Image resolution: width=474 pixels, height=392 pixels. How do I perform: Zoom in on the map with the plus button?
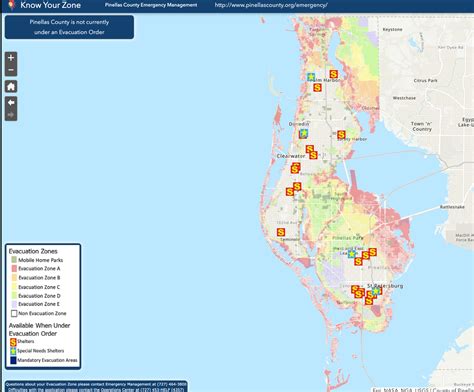coord(11,58)
